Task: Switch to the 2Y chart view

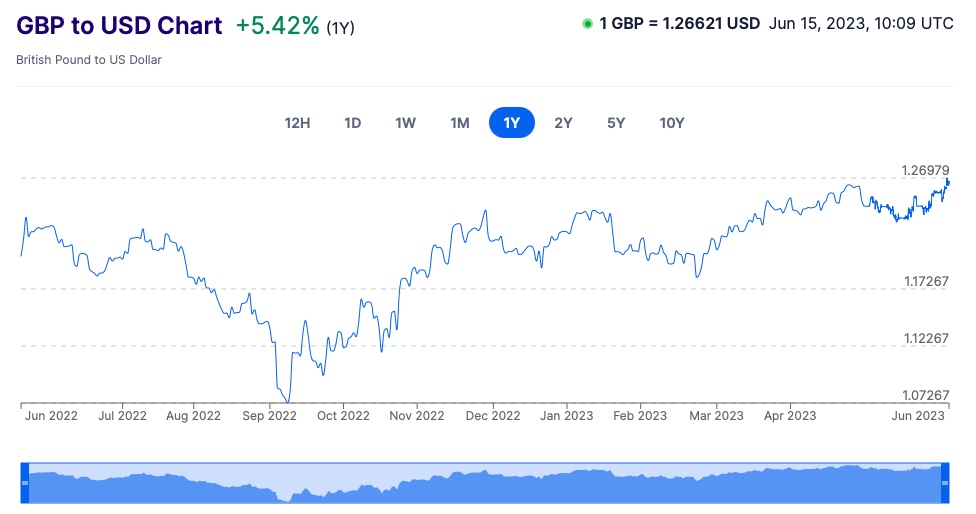Action: [563, 123]
